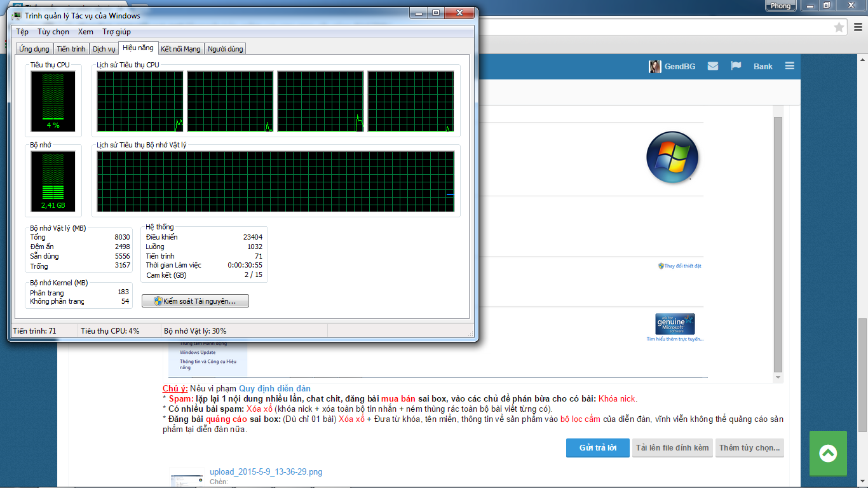Click the Thêm tùy chọn button

(749, 448)
